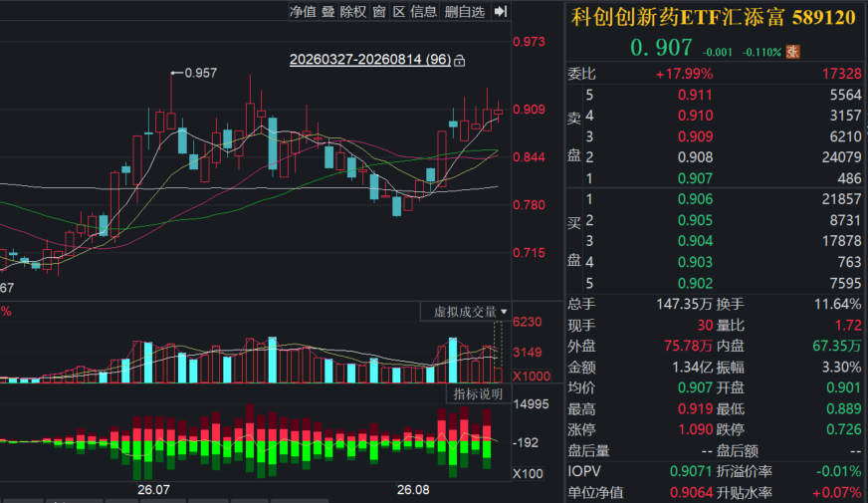Click the latest price 0.907 in header
This screenshot has width=868, height=503.
point(661,48)
